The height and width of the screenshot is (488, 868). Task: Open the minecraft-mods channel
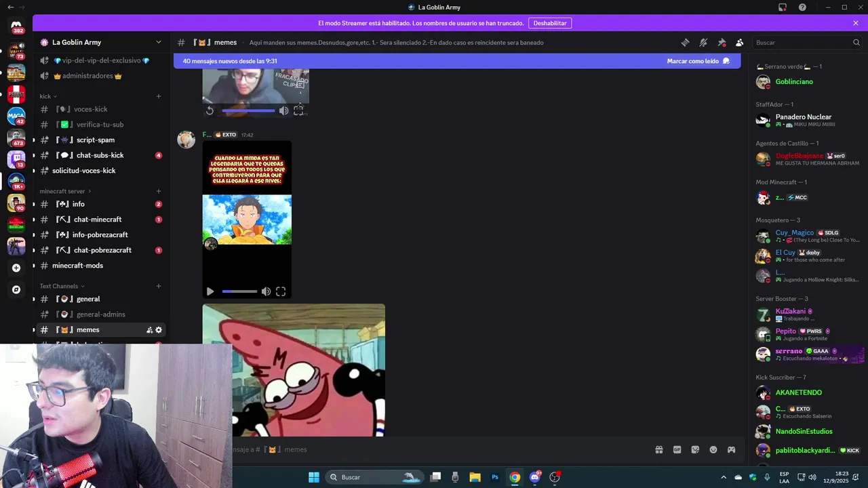pos(101,266)
